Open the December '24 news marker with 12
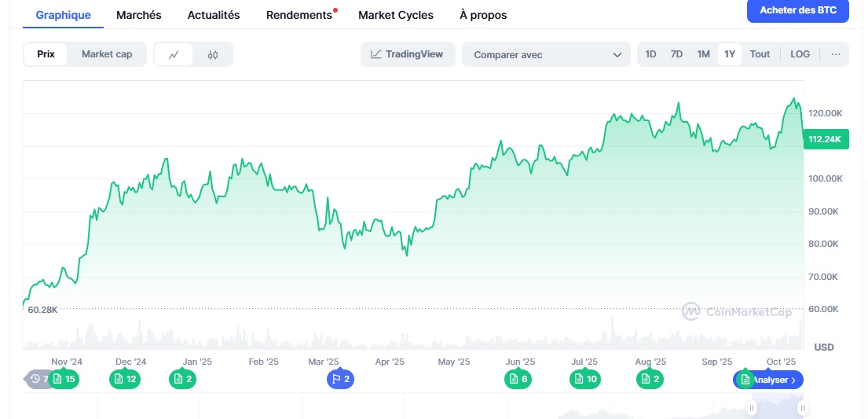This screenshot has height=419, width=868. click(125, 380)
